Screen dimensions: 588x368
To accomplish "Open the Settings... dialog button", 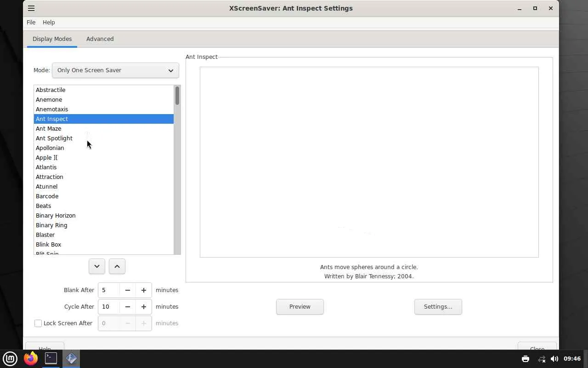I will 438,307.
